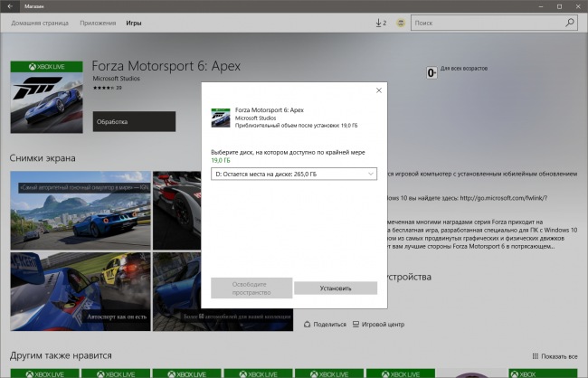The width and height of the screenshot is (588, 378).
Task: Click the Освободите пространство button
Action: (x=251, y=288)
